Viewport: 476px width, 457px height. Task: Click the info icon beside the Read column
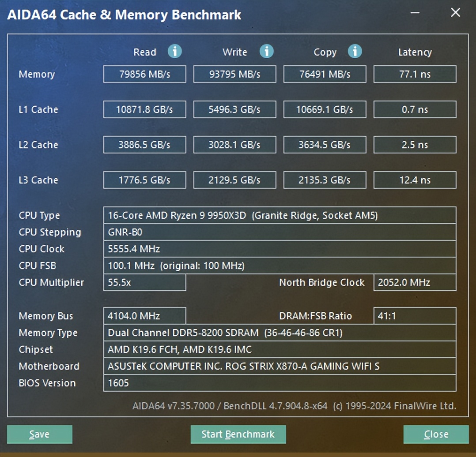coord(175,52)
